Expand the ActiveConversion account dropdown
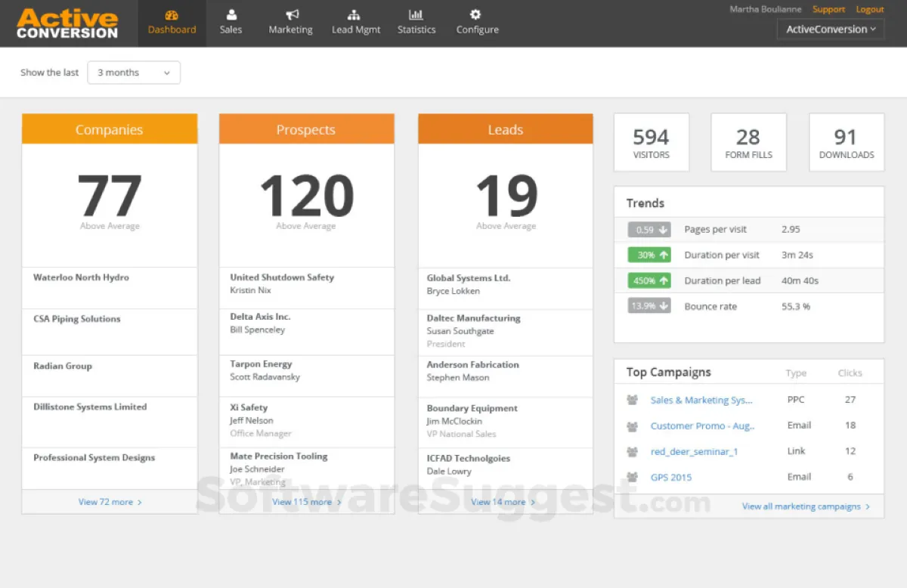907x588 pixels. coord(830,29)
